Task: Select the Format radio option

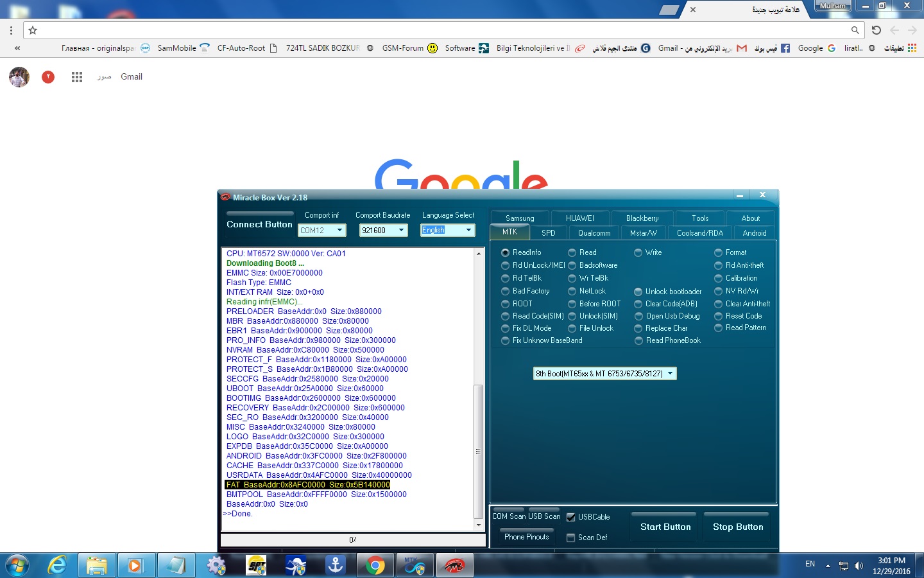Action: click(731, 253)
